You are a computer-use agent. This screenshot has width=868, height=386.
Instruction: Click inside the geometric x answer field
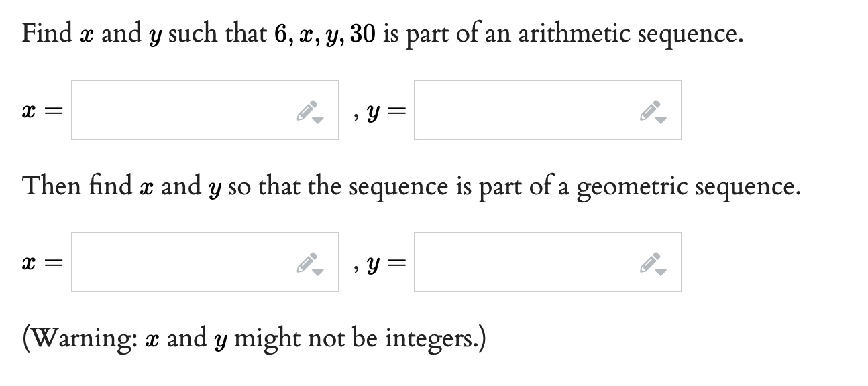181,262
